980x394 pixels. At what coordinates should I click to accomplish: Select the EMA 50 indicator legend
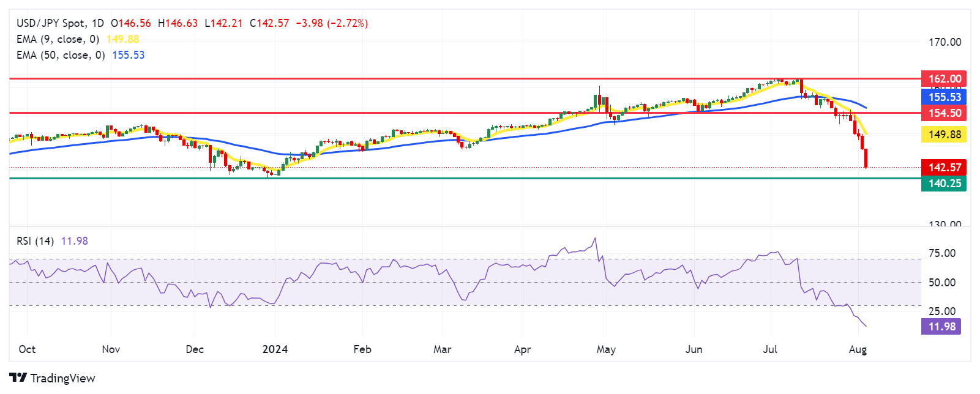pos(60,55)
